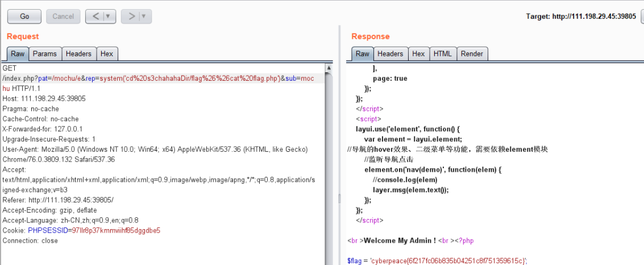The height and width of the screenshot is (265, 644).
Task: Open the Request Hex tab
Action: pos(107,54)
